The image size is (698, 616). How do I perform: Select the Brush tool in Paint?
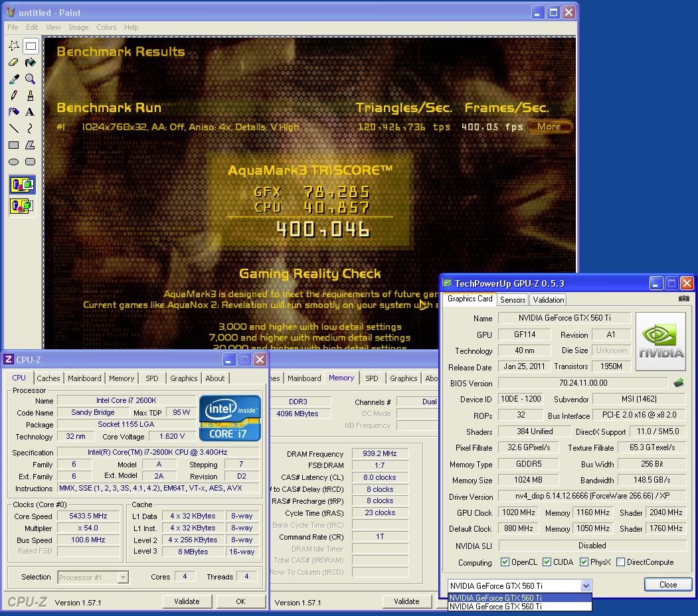31,95
